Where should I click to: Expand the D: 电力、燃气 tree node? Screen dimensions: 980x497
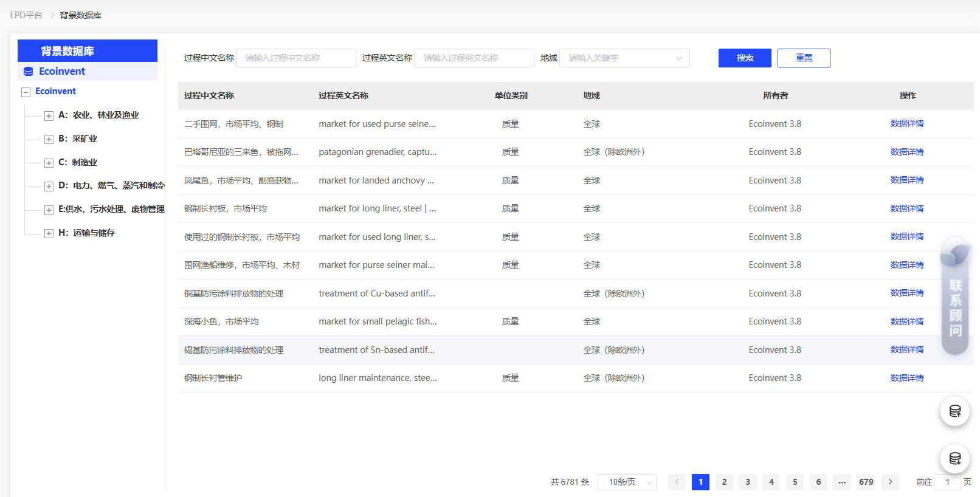point(49,187)
